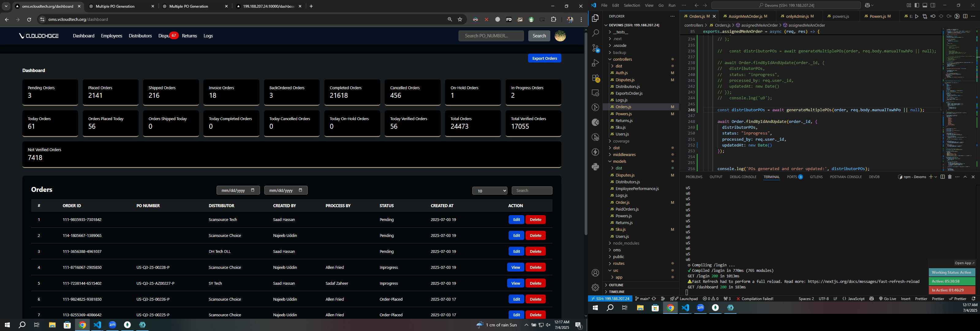This screenshot has height=331, width=980.
Task: Open Run and Debug view in VS Code
Action: point(595,63)
